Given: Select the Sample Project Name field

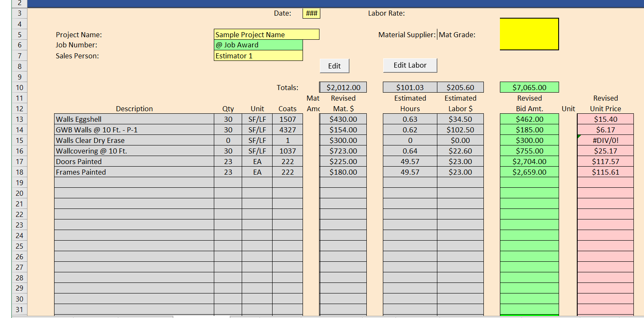Looking at the screenshot, I should pos(266,35).
